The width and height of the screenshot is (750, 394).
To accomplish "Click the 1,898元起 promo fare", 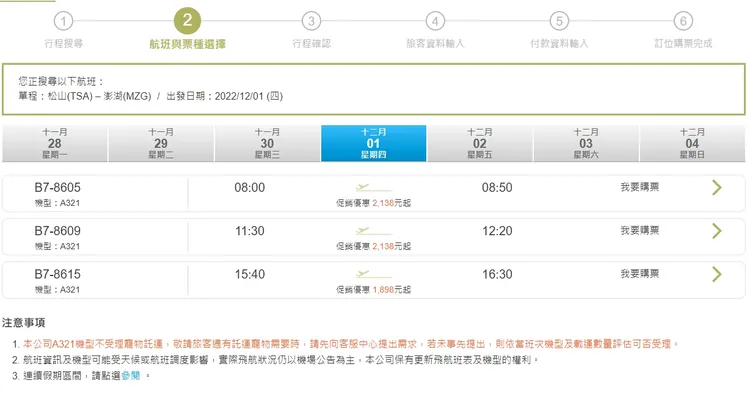I will pyautogui.click(x=391, y=290).
